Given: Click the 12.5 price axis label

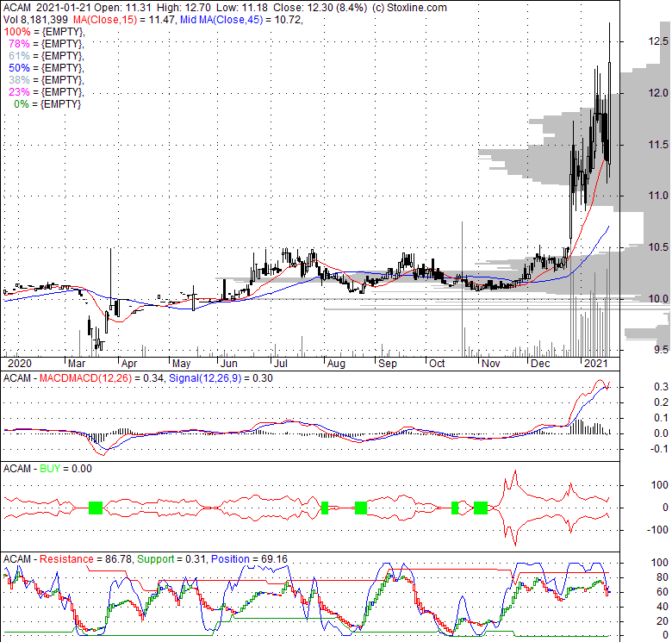Looking at the screenshot, I should (x=658, y=41).
